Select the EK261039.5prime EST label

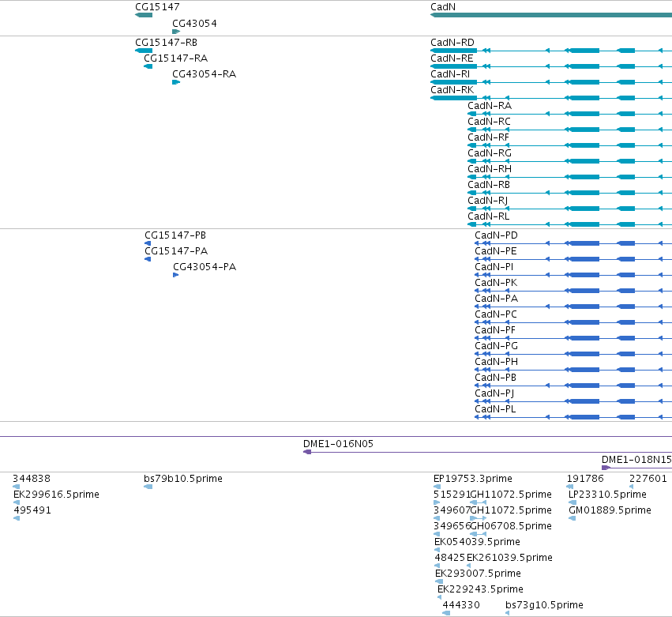click(x=509, y=558)
